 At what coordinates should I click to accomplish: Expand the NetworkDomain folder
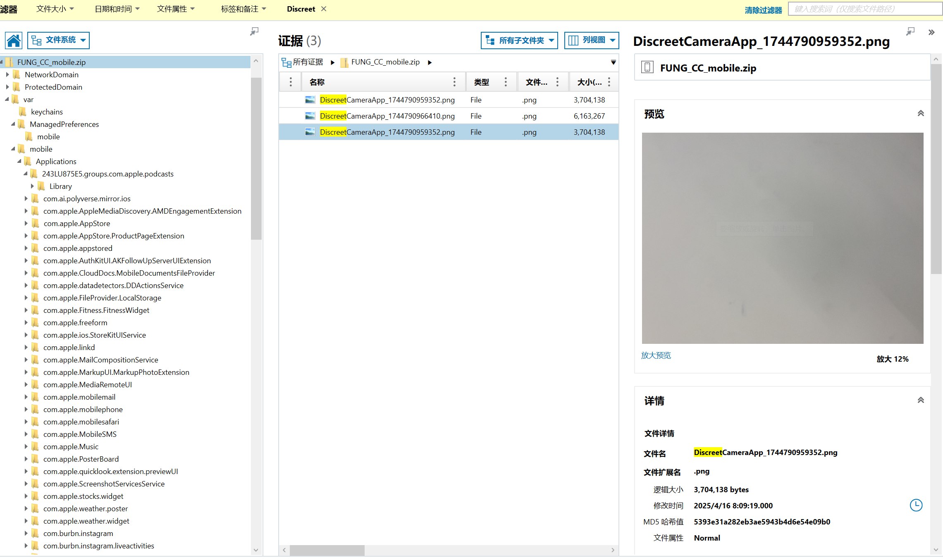point(7,75)
